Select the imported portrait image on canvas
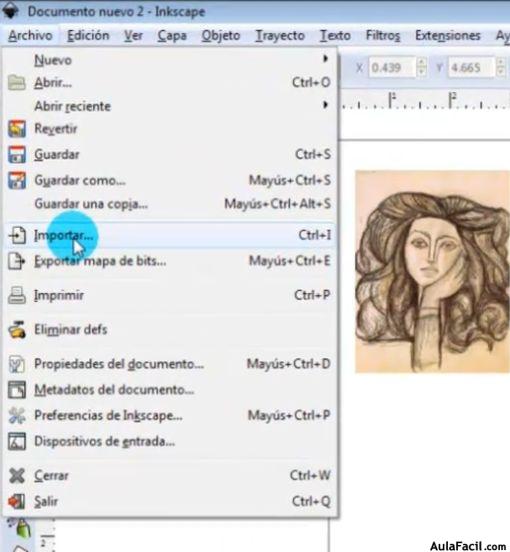This screenshot has height=552, width=510. [x=432, y=271]
